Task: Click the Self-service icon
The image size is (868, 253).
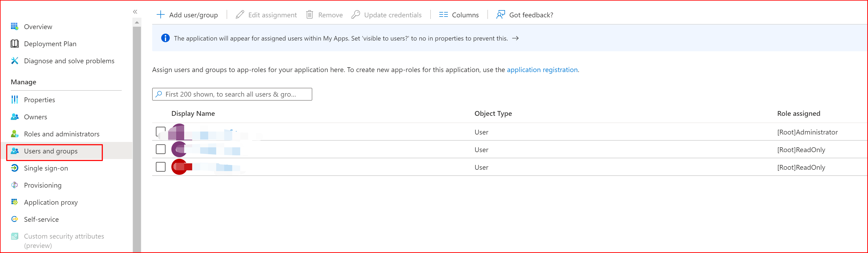Action: point(14,219)
